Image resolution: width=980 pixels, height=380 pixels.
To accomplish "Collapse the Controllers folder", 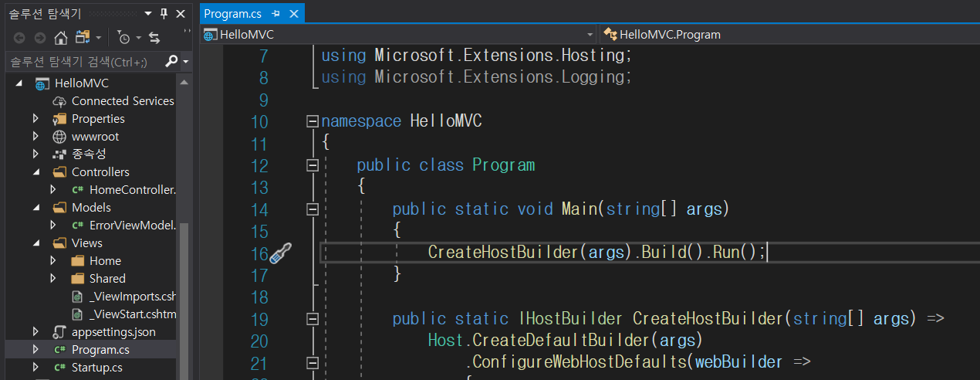I will (x=35, y=171).
